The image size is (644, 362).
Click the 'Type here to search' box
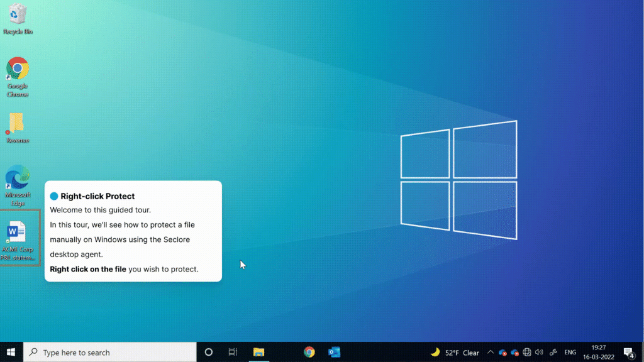110,352
